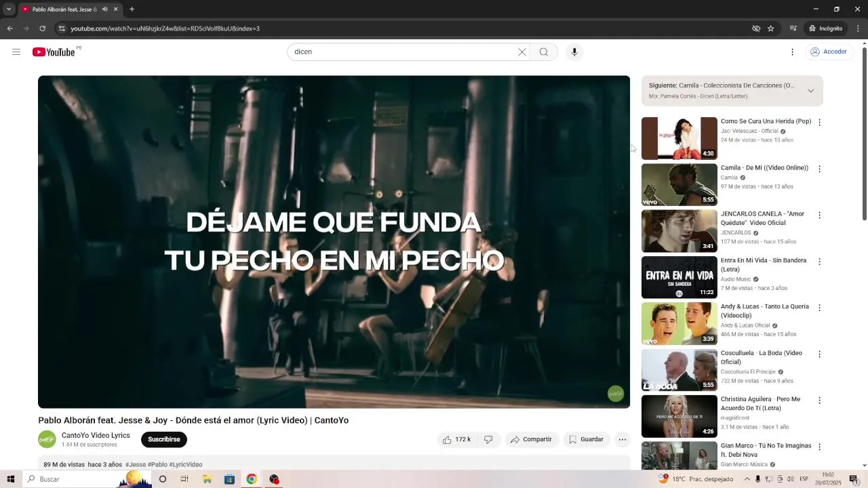The height and width of the screenshot is (488, 868).
Task: Play Amor Quédate video thumbnail
Action: click(x=679, y=230)
